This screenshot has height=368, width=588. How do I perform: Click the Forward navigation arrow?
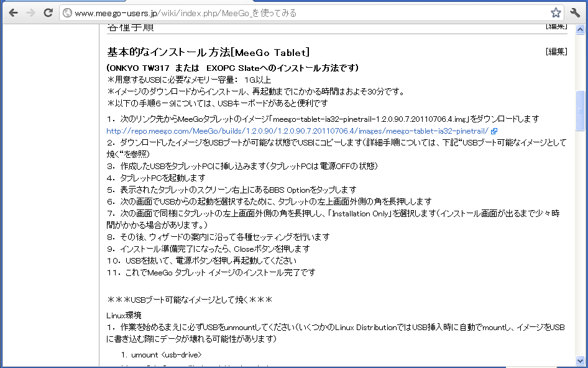[x=30, y=12]
